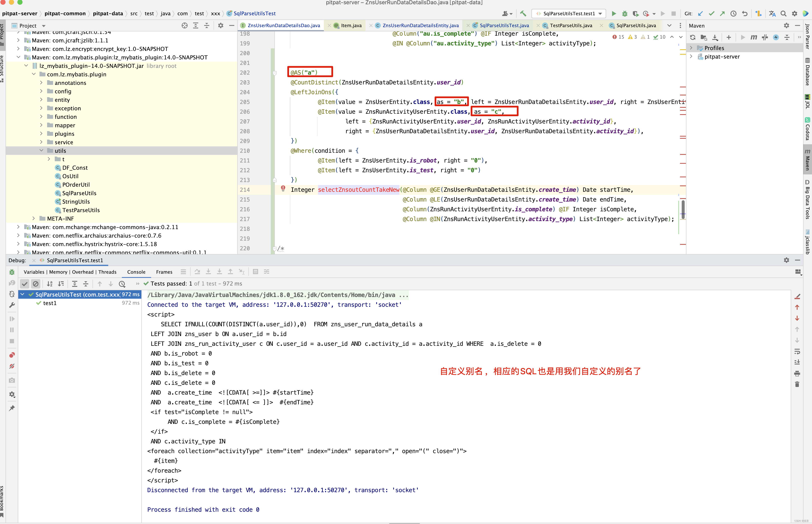Click the 15 errors inspection indicator
The height and width of the screenshot is (524, 812).
point(618,37)
